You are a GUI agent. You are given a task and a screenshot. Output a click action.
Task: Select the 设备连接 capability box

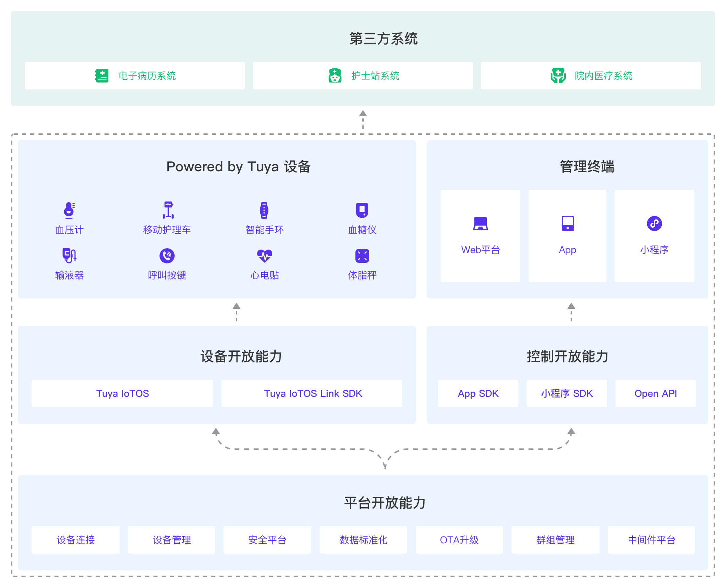click(x=76, y=540)
